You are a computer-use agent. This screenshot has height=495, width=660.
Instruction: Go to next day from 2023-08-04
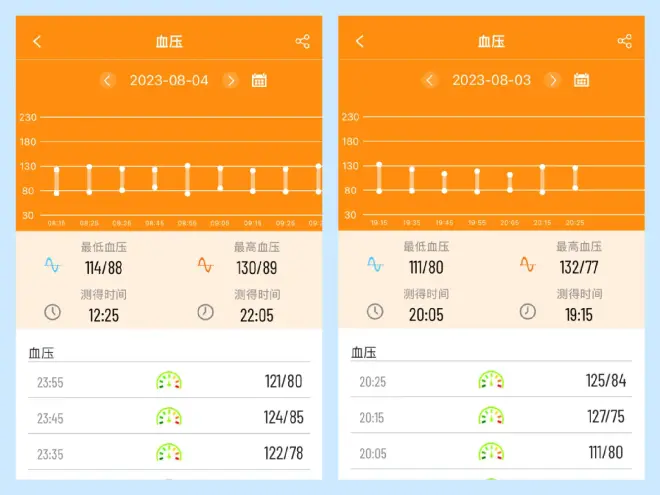point(231,80)
